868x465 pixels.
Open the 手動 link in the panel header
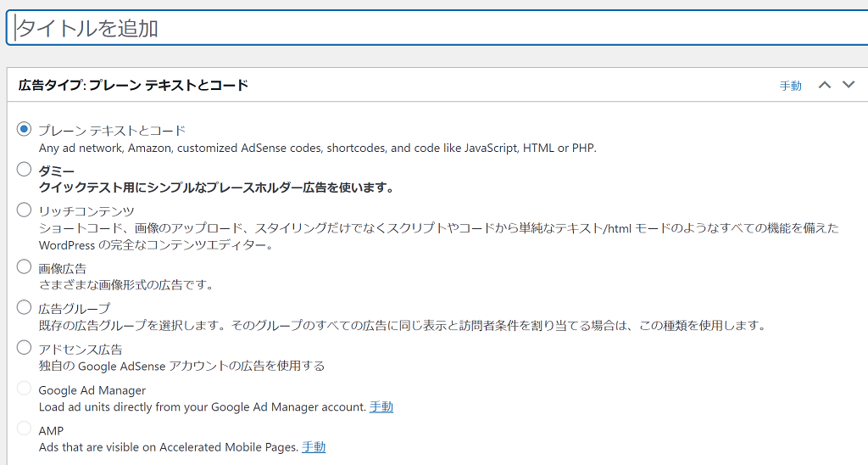click(790, 86)
